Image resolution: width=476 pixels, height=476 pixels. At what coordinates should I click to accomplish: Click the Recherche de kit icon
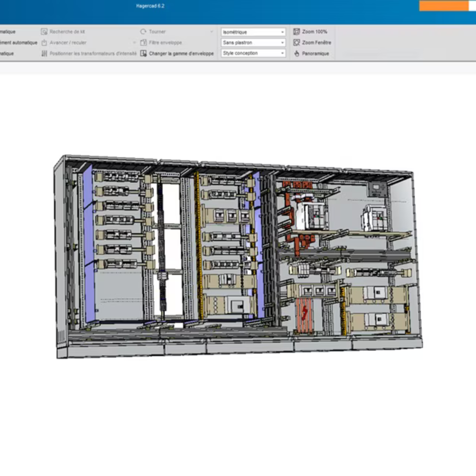tap(44, 32)
